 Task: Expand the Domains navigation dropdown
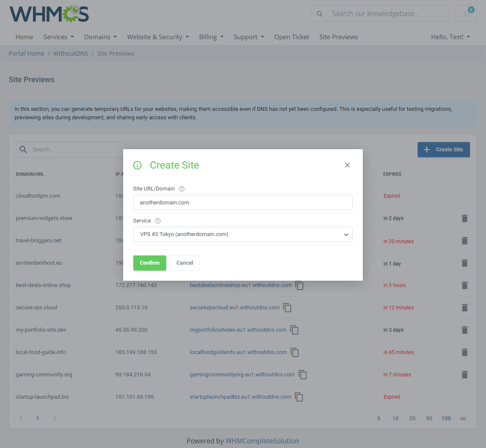[x=100, y=37]
